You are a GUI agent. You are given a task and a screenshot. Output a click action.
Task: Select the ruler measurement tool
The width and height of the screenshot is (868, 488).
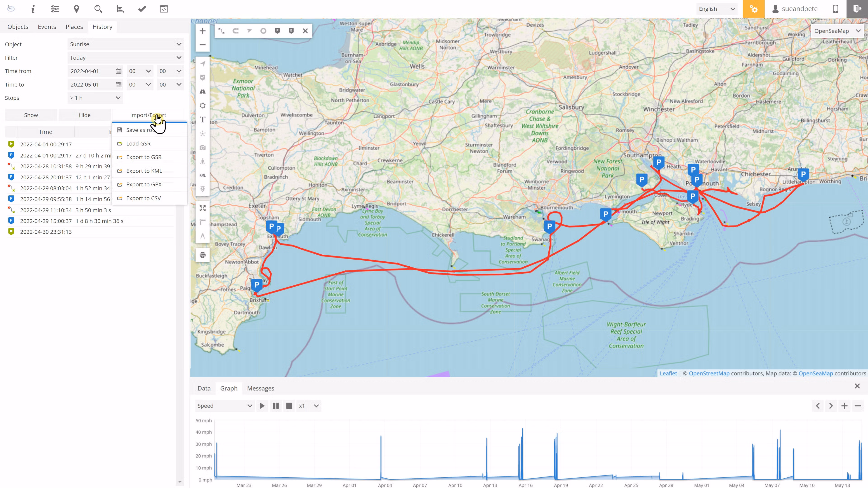[203, 222]
